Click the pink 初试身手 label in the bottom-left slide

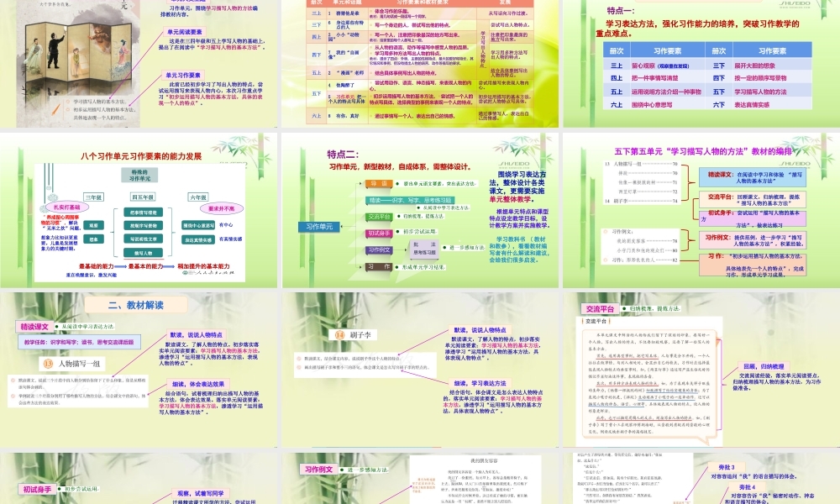37,489
